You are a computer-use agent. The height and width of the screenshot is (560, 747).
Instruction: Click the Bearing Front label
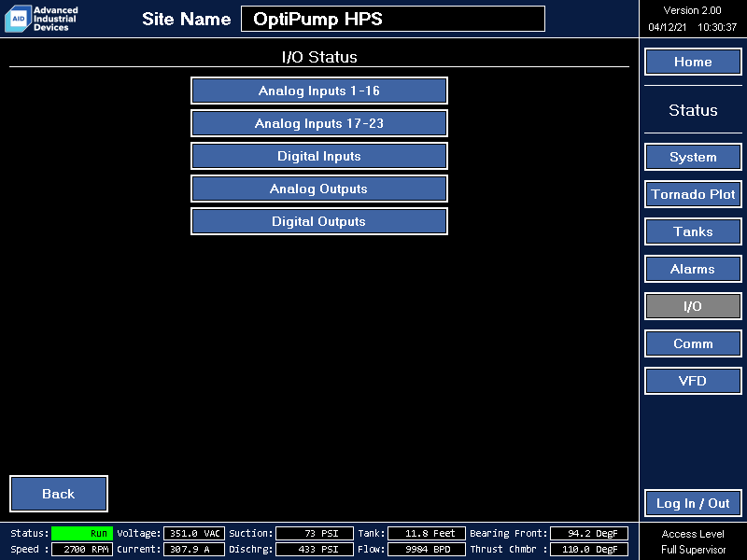pyautogui.click(x=508, y=533)
